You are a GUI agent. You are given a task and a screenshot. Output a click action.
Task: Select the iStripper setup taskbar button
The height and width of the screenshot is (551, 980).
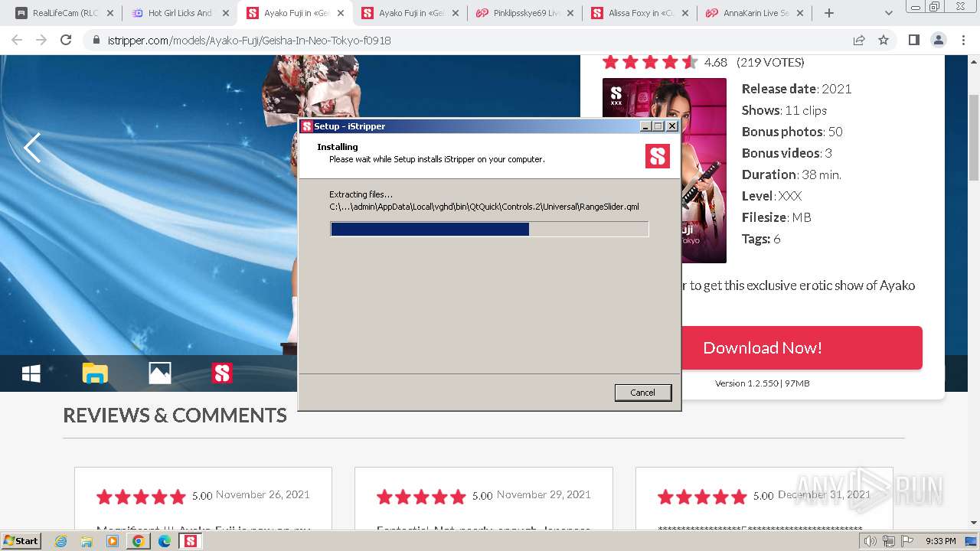coord(190,541)
